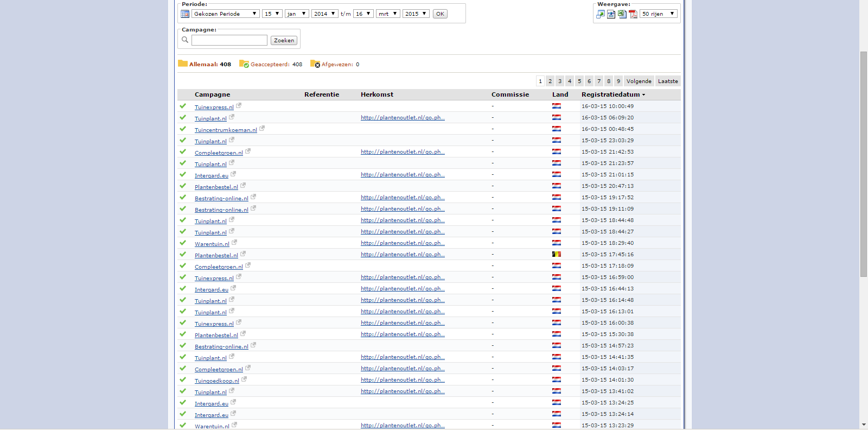
Task: Click green checkmark on row 16-03-15 06:09:20
Action: [x=183, y=117]
